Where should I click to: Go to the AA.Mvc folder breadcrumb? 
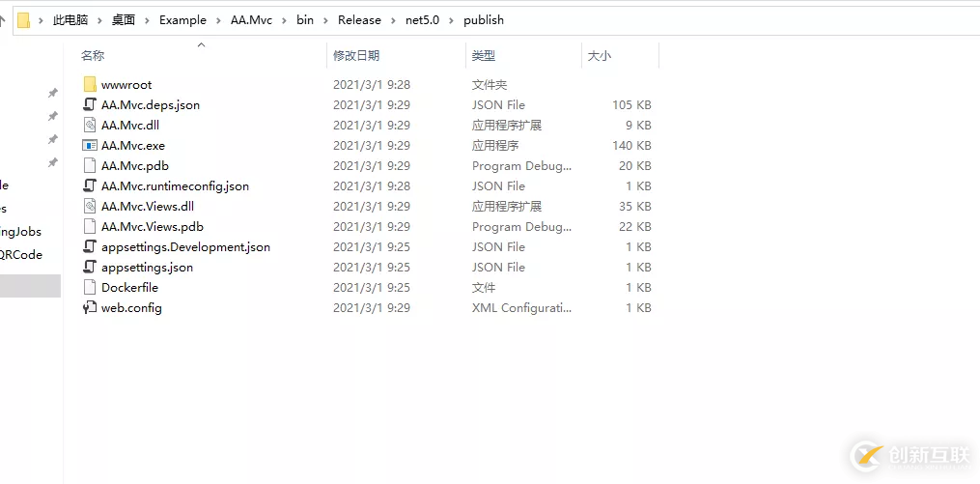point(251,20)
